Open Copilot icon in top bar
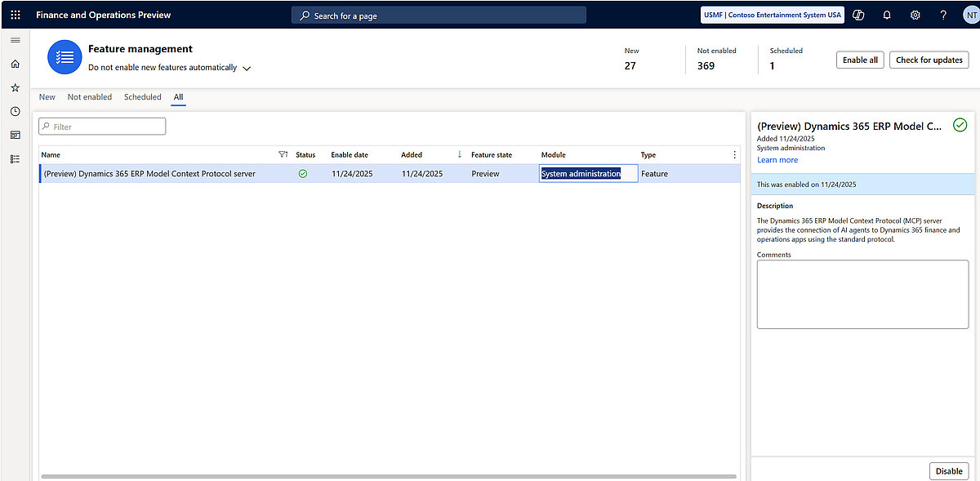The width and height of the screenshot is (980, 481). click(858, 15)
